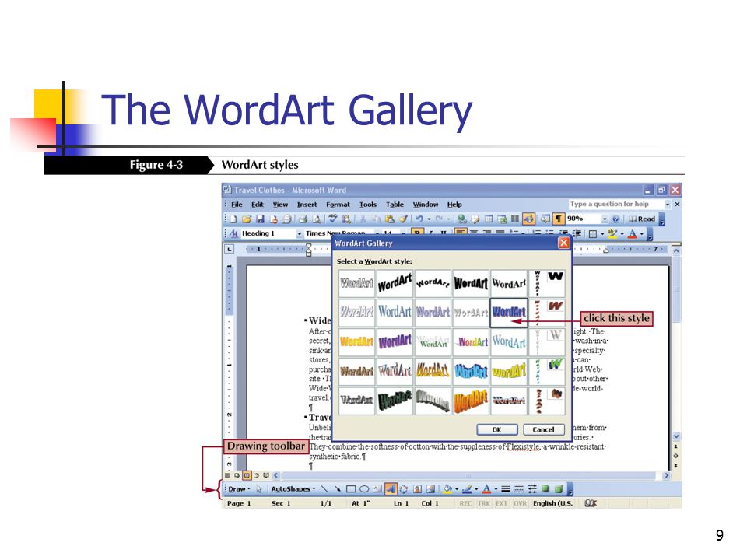Select the Line tool on Drawing toolbar
747x560 pixels.
tap(324, 489)
